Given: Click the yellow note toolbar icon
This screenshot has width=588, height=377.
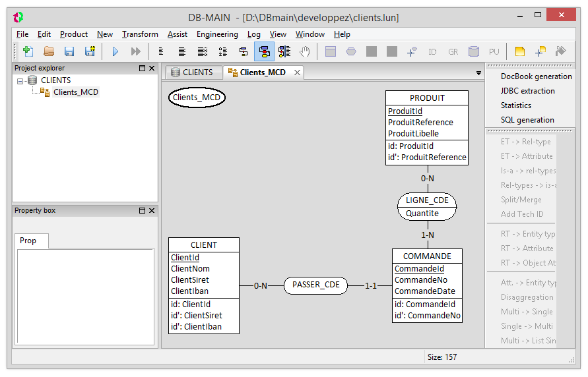Looking at the screenshot, I should tap(520, 51).
